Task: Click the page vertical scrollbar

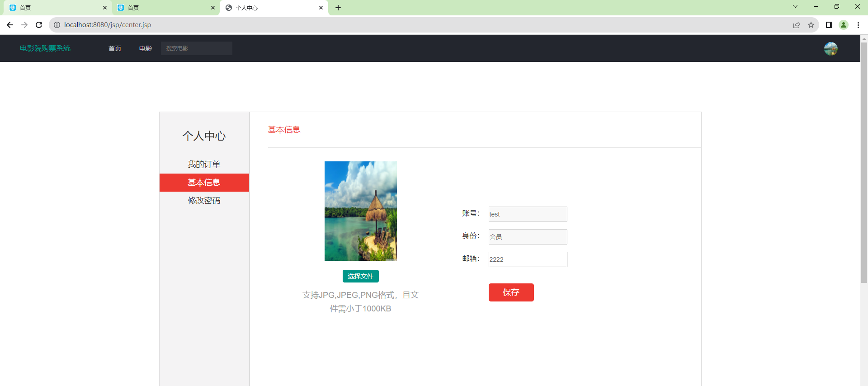Action: click(x=864, y=163)
